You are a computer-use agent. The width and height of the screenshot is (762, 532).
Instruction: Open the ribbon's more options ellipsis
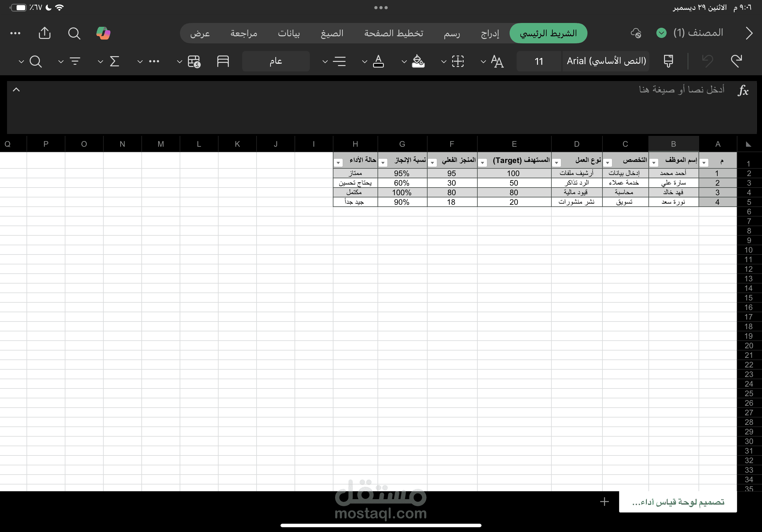point(154,61)
